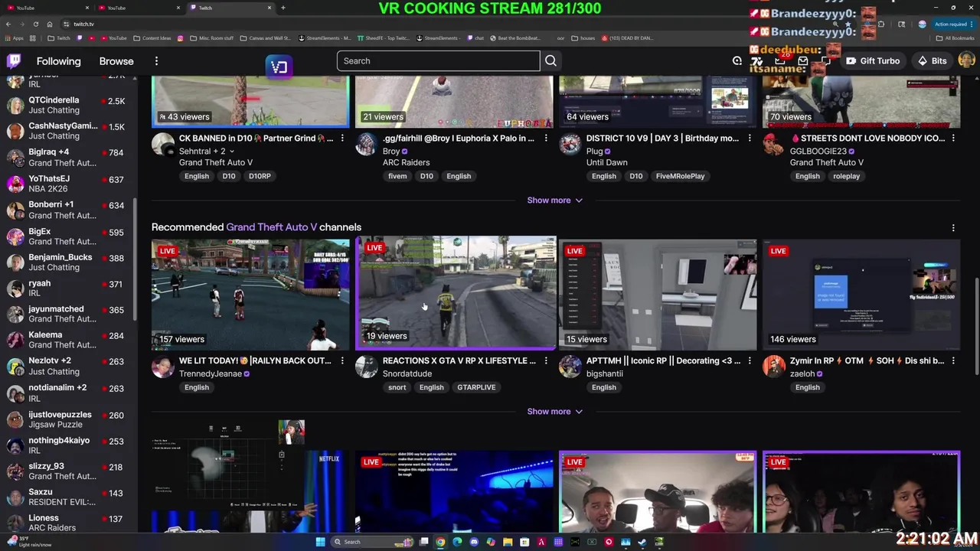The height and width of the screenshot is (551, 980).
Task: Expand Show more under Recommended GTA V channels
Action: tap(554, 412)
